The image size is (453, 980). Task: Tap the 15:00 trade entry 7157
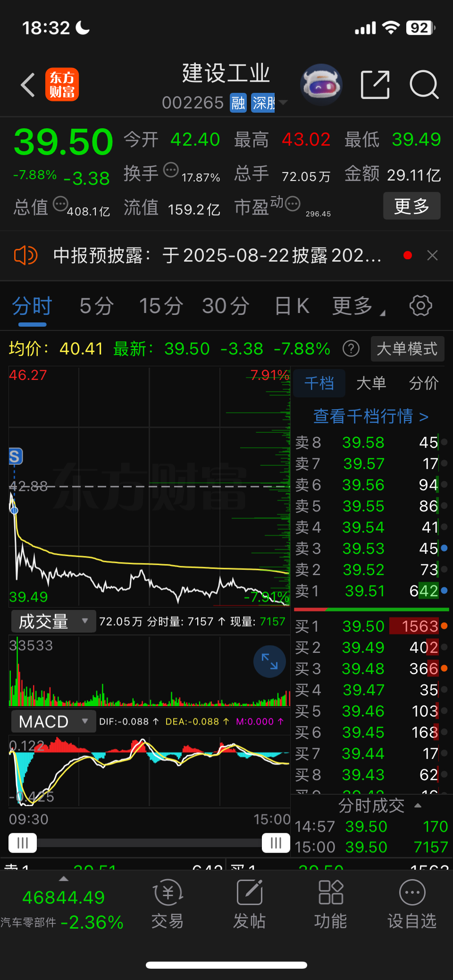pyautogui.click(x=371, y=847)
